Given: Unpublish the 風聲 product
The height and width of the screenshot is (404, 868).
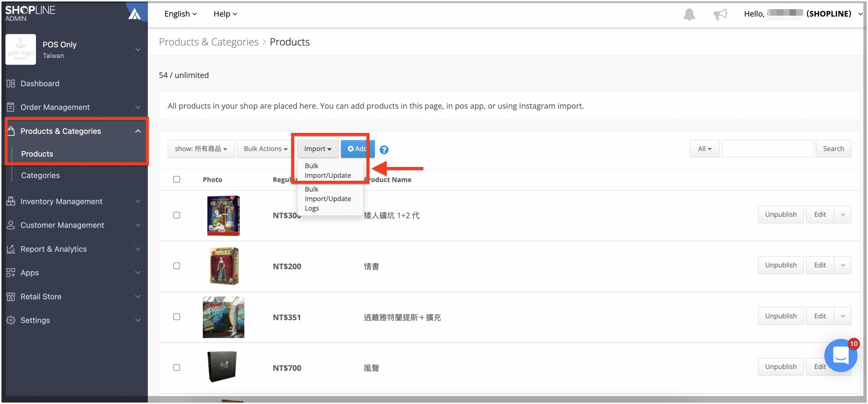Looking at the screenshot, I should [781, 367].
